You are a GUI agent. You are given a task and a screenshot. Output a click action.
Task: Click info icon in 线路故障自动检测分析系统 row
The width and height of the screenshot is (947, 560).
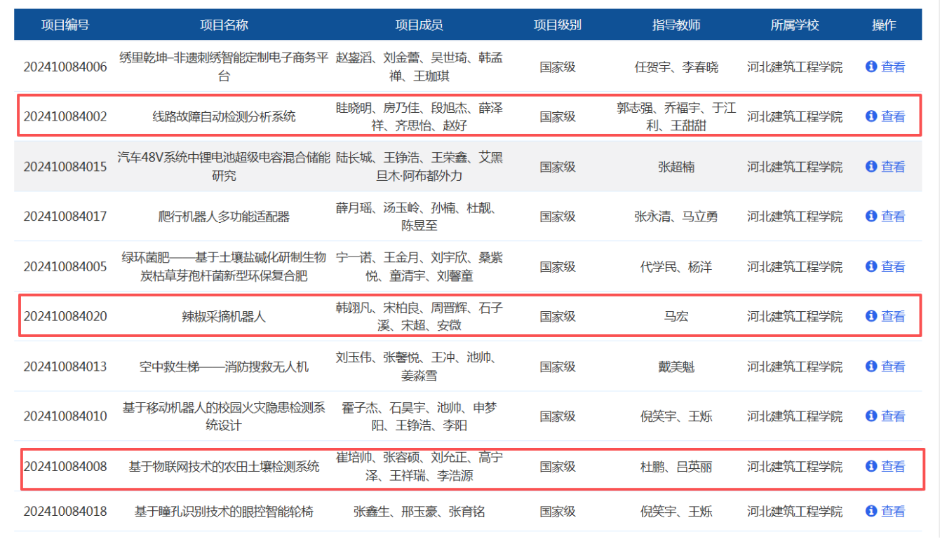871,116
